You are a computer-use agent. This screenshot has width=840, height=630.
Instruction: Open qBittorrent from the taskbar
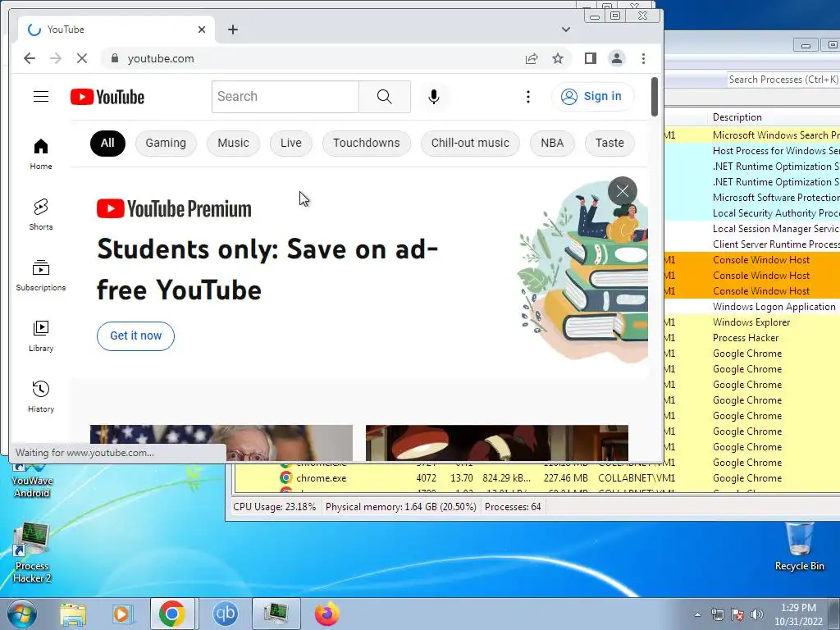point(225,614)
